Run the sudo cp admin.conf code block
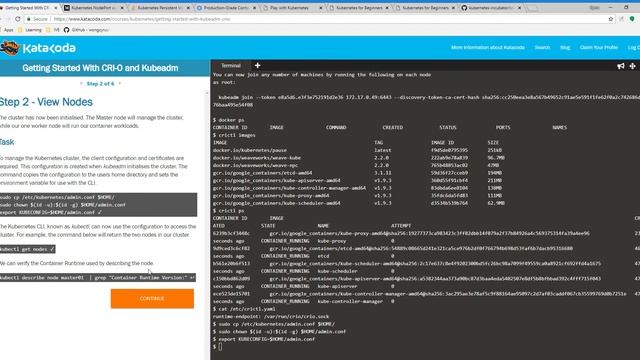This screenshot has height=360, width=640. pos(98,205)
